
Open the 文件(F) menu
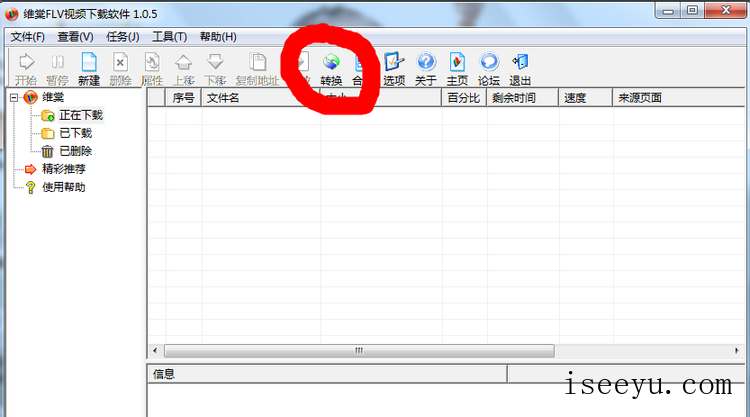pos(28,37)
